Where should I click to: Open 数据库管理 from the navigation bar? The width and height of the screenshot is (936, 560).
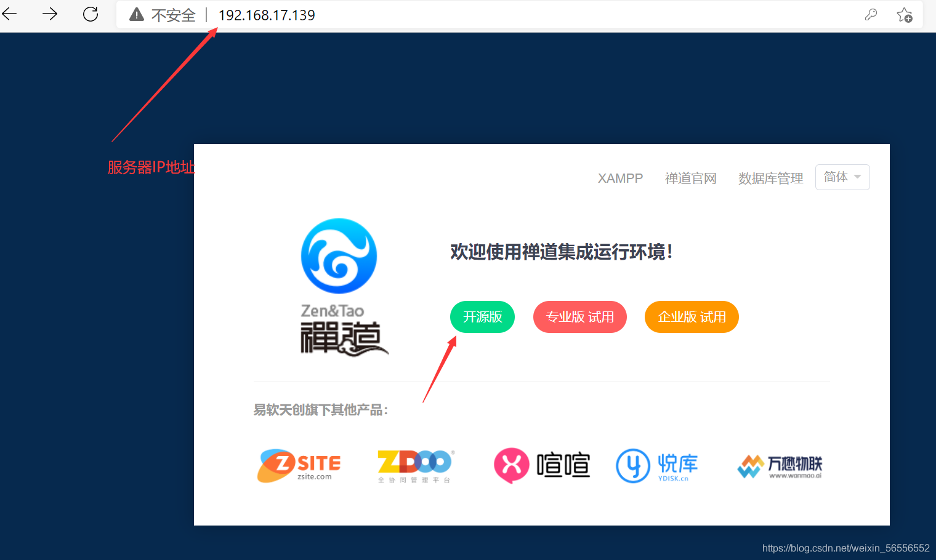pyautogui.click(x=770, y=178)
